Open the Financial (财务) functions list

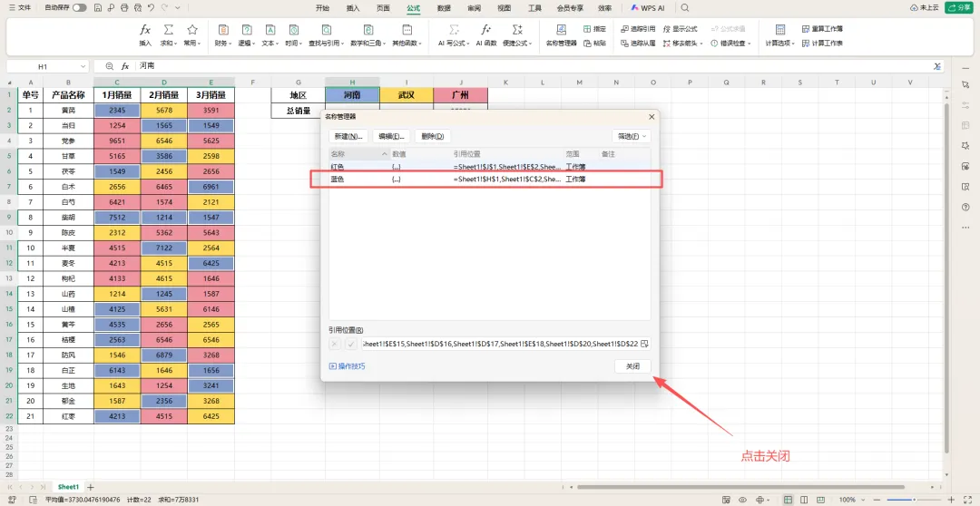click(x=223, y=35)
